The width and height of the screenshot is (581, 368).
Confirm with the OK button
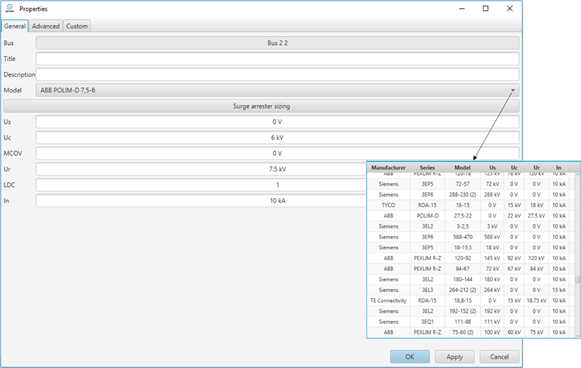pos(410,357)
